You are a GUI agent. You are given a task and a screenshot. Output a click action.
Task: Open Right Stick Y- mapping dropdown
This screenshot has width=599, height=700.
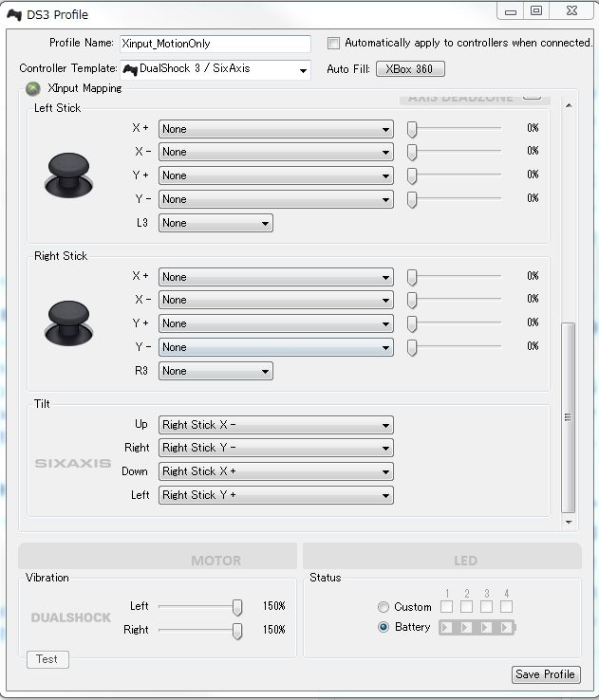276,347
